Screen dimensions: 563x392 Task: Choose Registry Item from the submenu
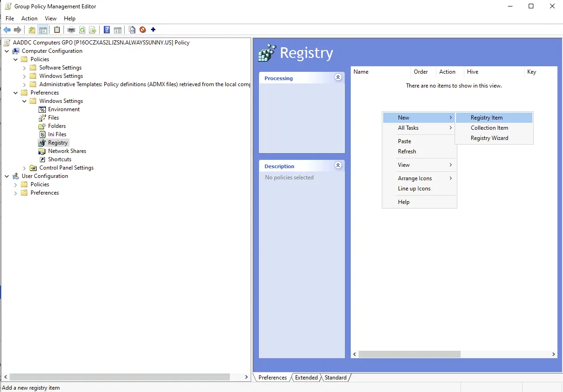pos(494,118)
